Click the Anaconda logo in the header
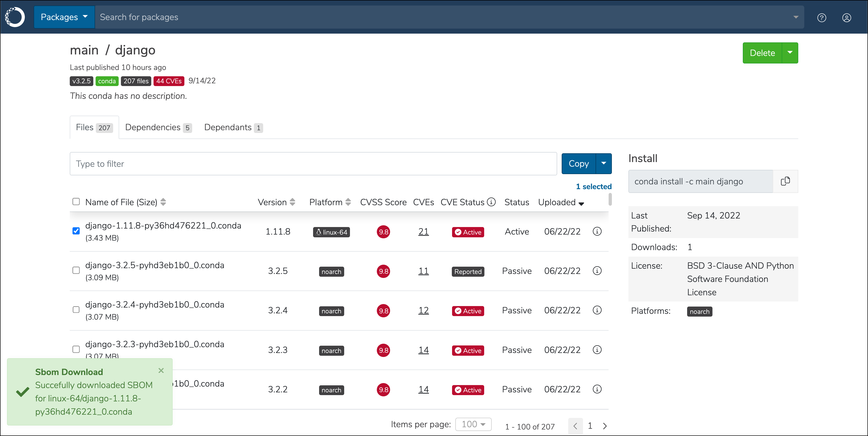868x436 pixels. pyautogui.click(x=15, y=17)
